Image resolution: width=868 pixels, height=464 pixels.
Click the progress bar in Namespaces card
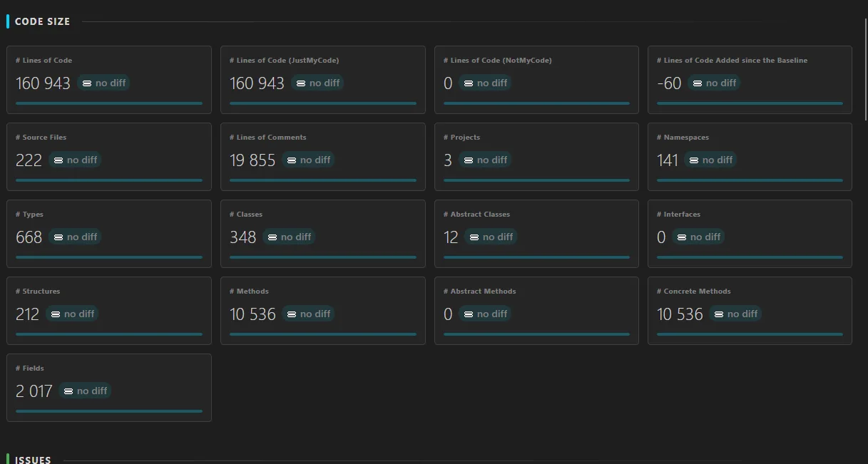(x=750, y=180)
